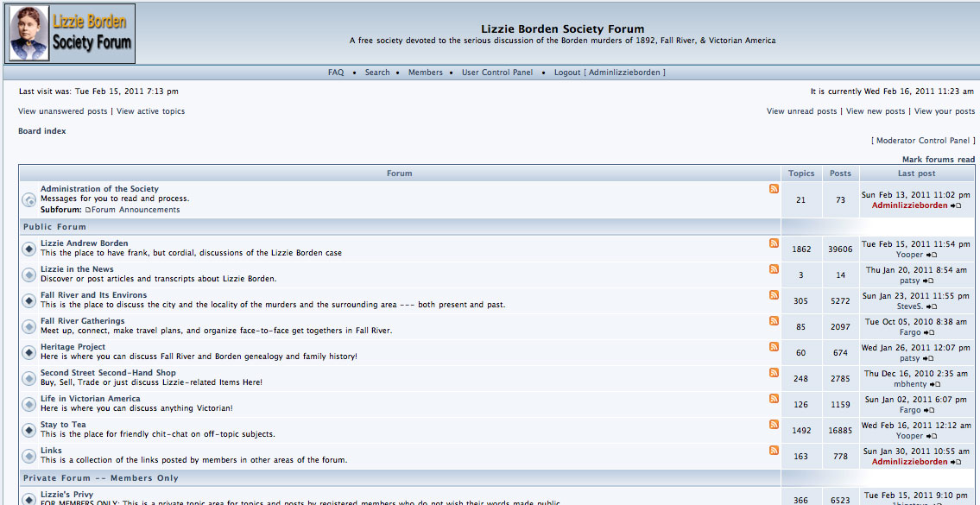
Task: Open RSS feed for Lizzie Andrew Borden forum
Action: point(774,243)
